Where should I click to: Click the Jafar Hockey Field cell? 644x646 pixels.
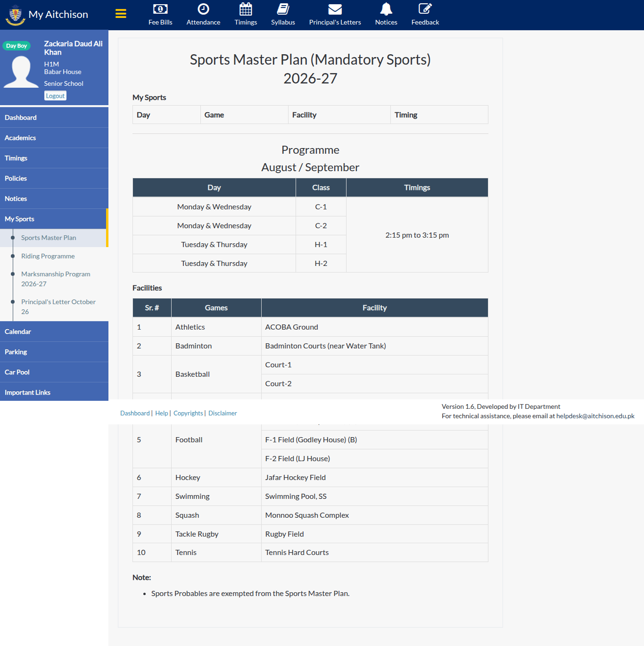click(x=374, y=477)
